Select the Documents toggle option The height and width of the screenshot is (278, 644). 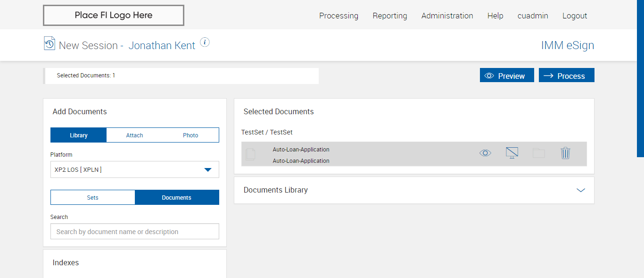(177, 198)
